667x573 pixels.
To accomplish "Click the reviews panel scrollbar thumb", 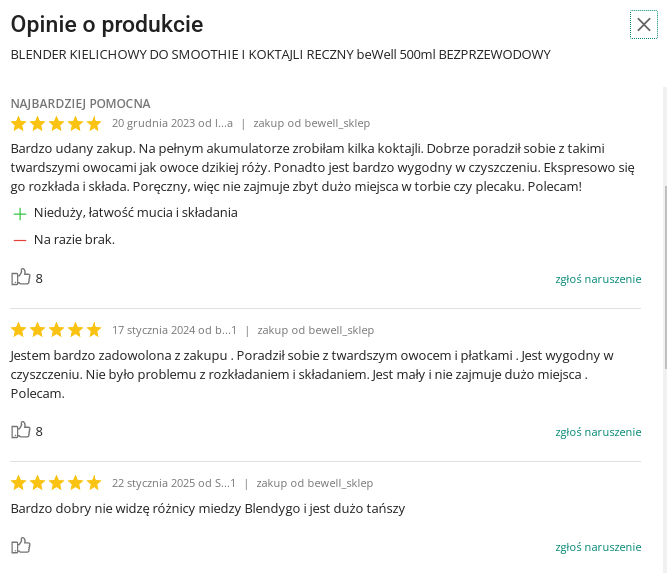I will point(664,277).
